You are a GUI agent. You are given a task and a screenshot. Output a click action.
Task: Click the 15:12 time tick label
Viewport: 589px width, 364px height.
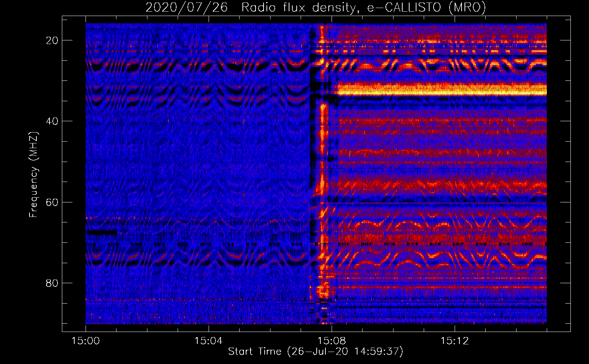(x=454, y=341)
